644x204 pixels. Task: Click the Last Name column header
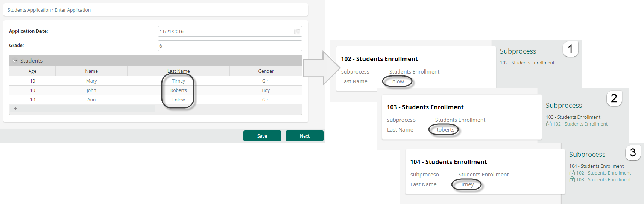178,71
